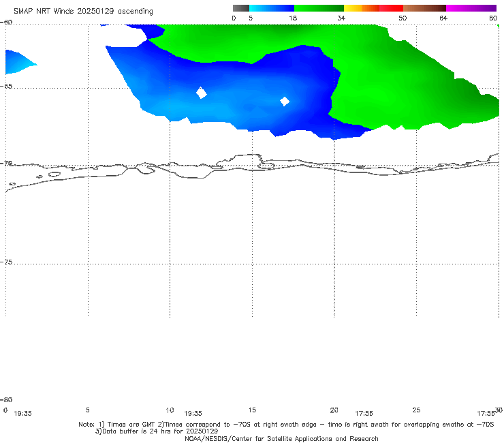Click the 17:56 time label near longitude 20

(x=364, y=414)
